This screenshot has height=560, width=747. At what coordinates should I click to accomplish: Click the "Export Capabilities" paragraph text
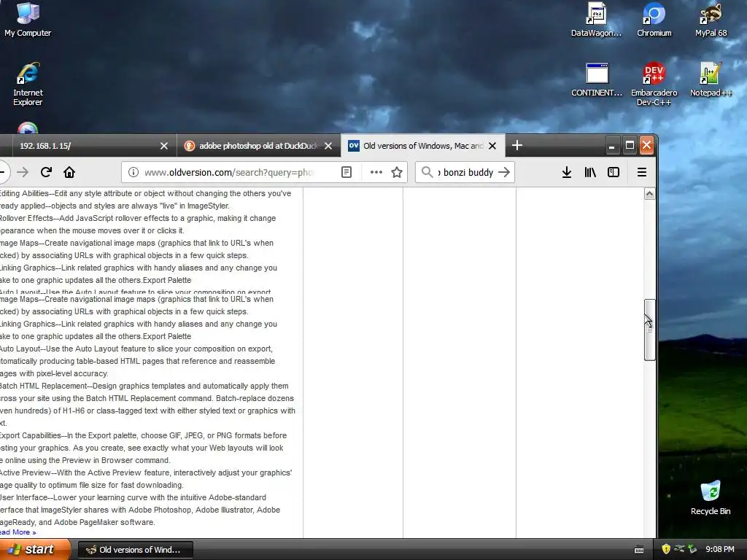tap(143, 448)
